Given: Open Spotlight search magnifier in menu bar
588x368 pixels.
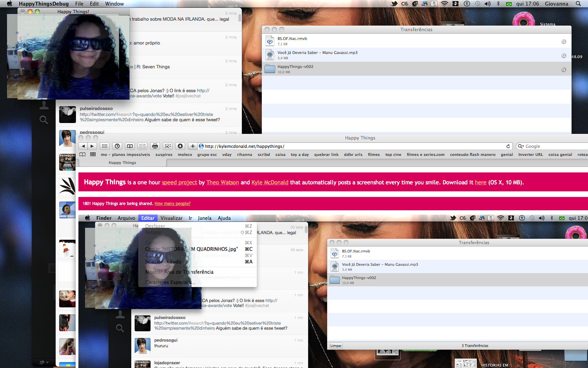Looking at the screenshot, I should click(578, 4).
